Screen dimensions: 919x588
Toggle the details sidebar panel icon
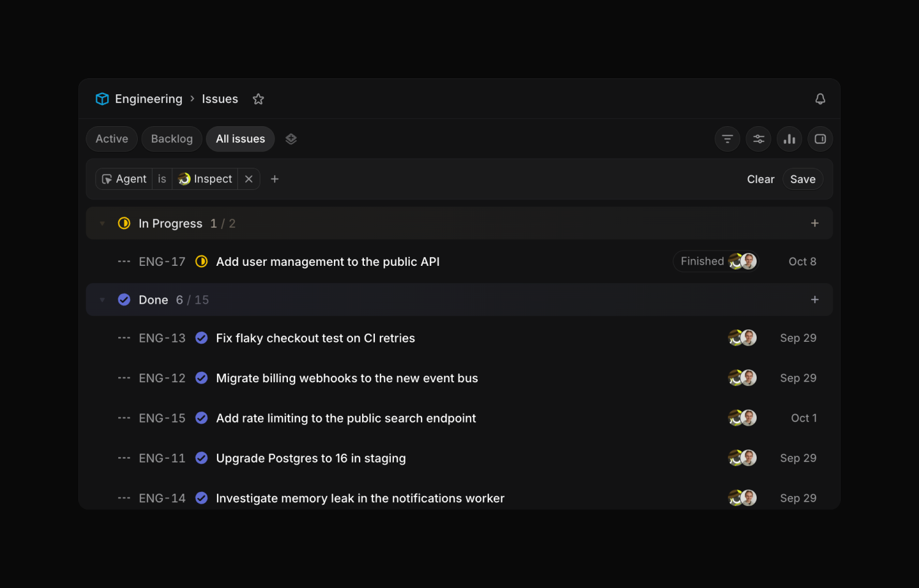[x=820, y=139]
